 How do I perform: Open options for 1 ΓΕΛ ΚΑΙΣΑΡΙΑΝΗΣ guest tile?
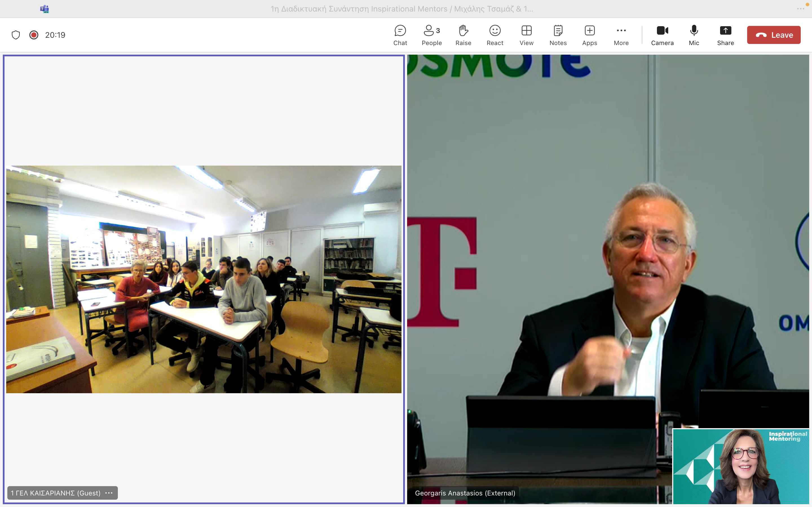109,493
